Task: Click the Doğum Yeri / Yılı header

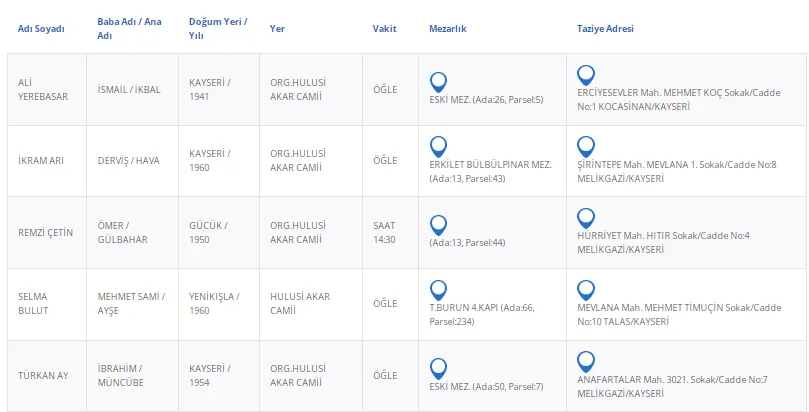Action: [216, 28]
